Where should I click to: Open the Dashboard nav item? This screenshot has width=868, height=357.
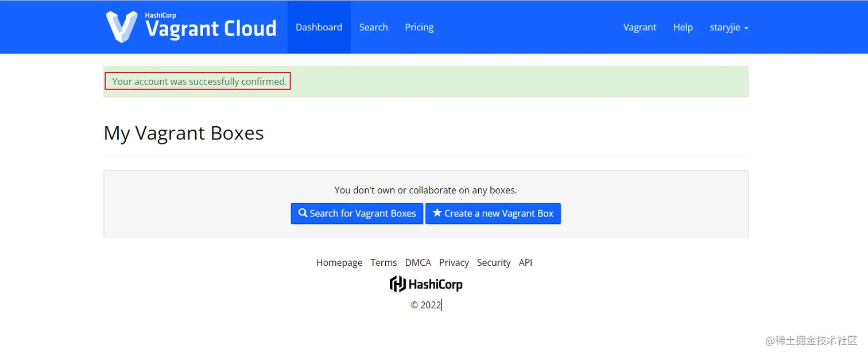pyautogui.click(x=319, y=27)
